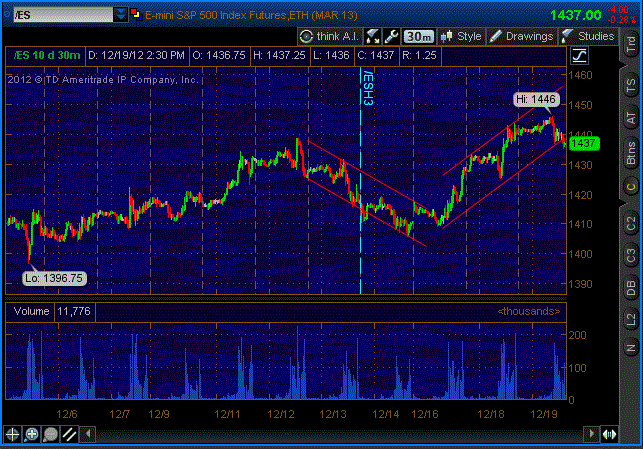The width and height of the screenshot is (643, 449).
Task: Open the think A.I. button
Action: point(329,36)
